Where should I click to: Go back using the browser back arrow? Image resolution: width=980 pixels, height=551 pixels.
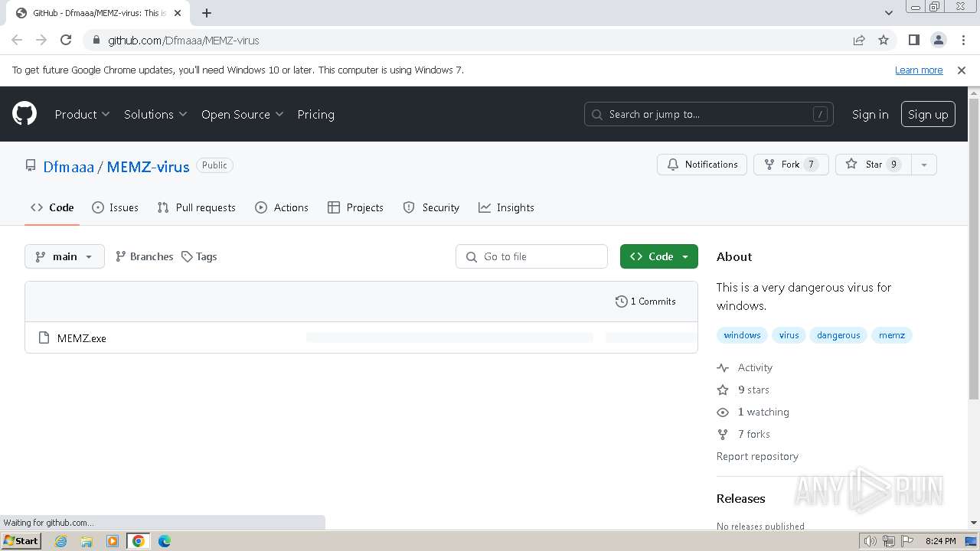tap(17, 40)
